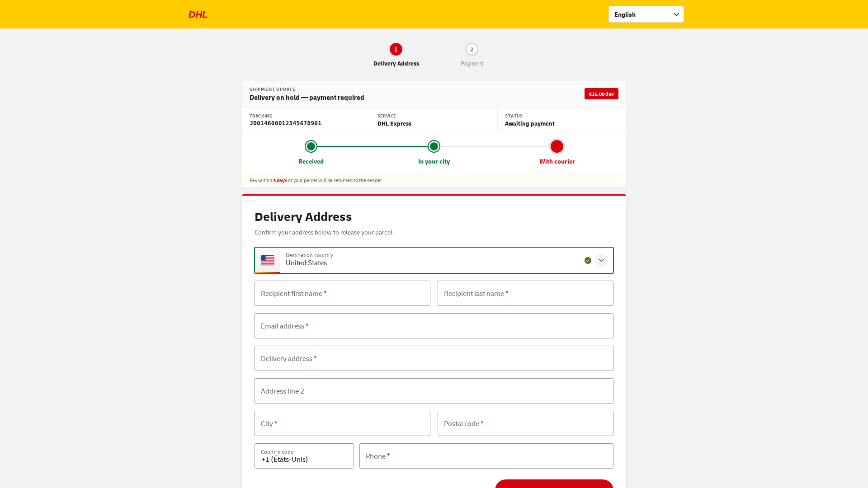Image resolution: width=868 pixels, height=488 pixels.
Task: Click the €15.00 due red badge
Action: click(x=601, y=94)
